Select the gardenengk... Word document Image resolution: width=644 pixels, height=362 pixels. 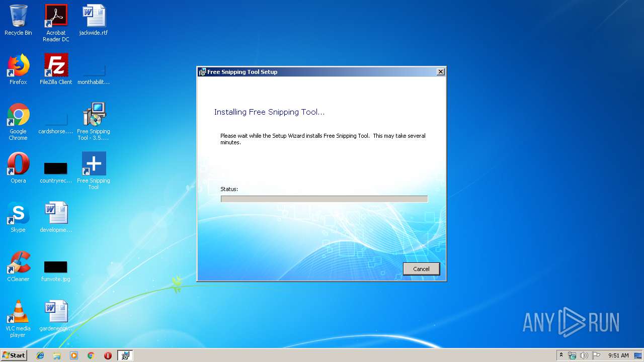point(56,316)
